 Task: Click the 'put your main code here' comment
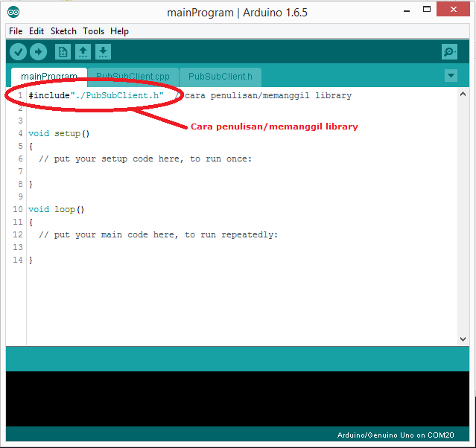pyautogui.click(x=158, y=234)
